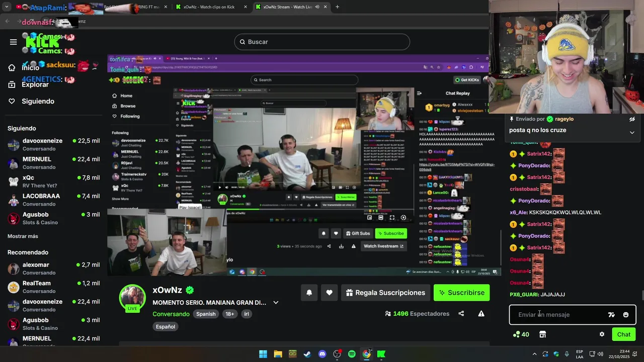This screenshot has width=644, height=362.
Task: Open Spotify from the taskbar
Action: point(352,354)
